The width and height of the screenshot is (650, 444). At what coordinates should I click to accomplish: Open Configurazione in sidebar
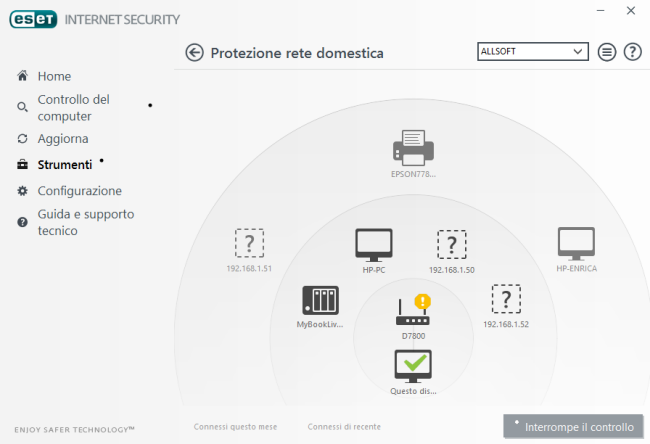(80, 191)
